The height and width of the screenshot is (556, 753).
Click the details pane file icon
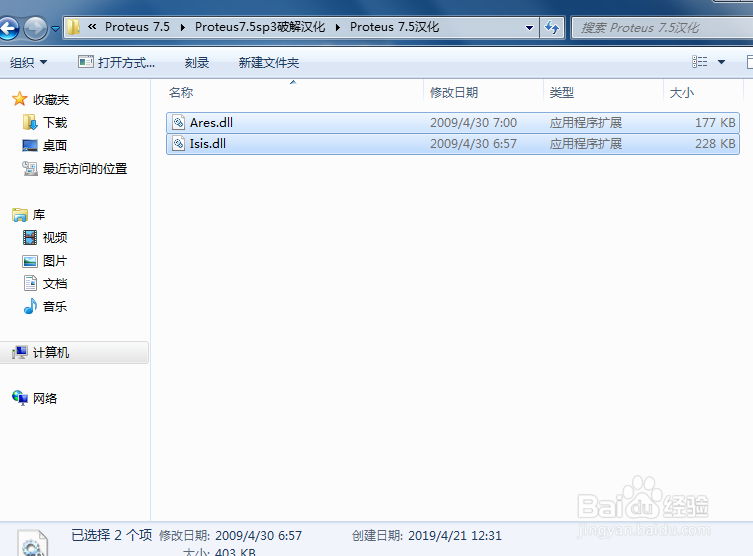click(x=32, y=543)
